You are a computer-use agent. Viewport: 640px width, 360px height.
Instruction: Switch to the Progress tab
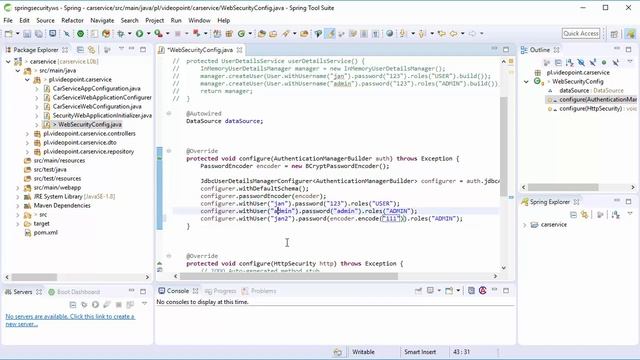[221, 291]
